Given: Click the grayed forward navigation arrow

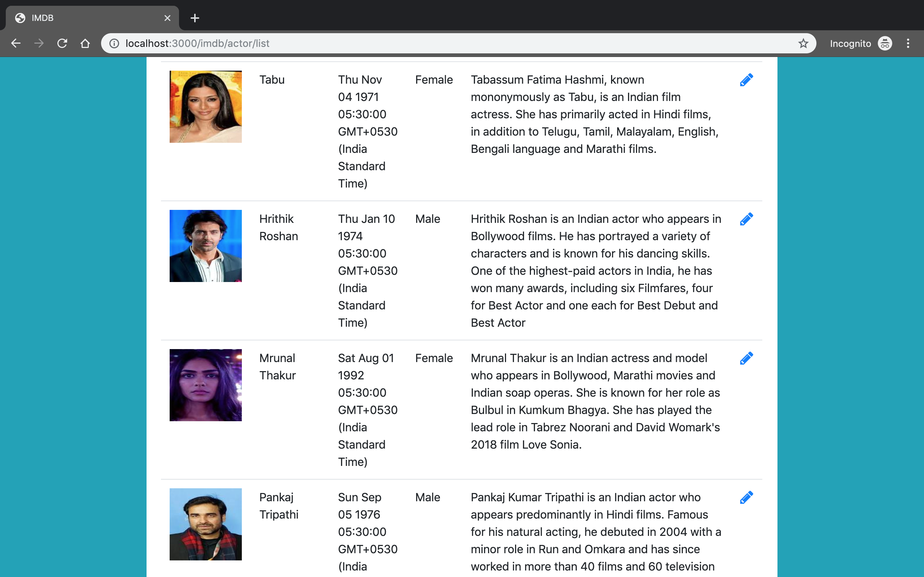Looking at the screenshot, I should pos(39,43).
